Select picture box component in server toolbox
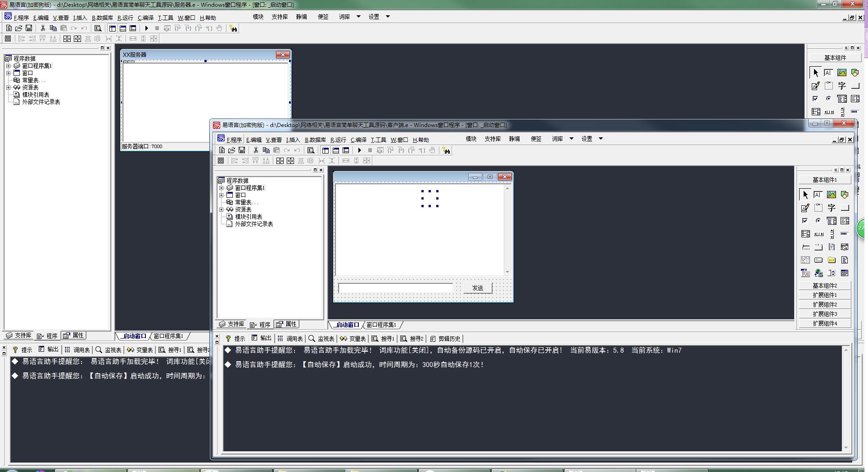 click(x=842, y=73)
